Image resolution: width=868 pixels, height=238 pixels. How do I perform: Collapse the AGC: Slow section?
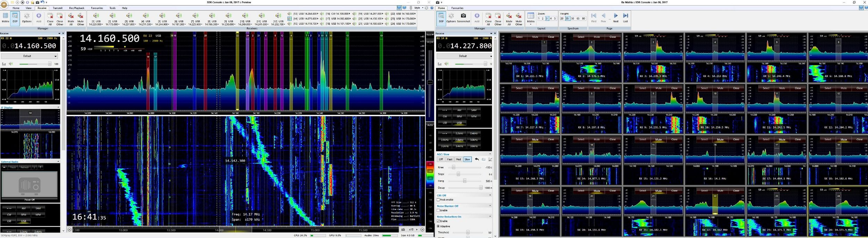(490, 154)
